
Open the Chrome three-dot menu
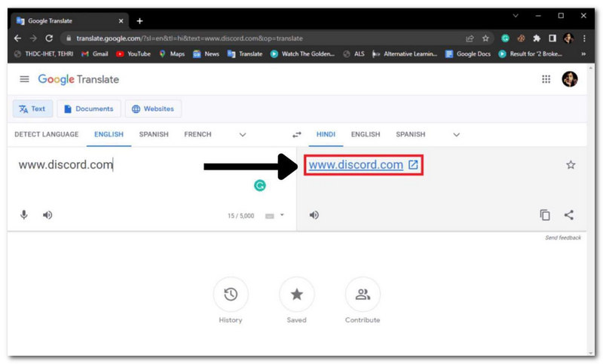[584, 38]
